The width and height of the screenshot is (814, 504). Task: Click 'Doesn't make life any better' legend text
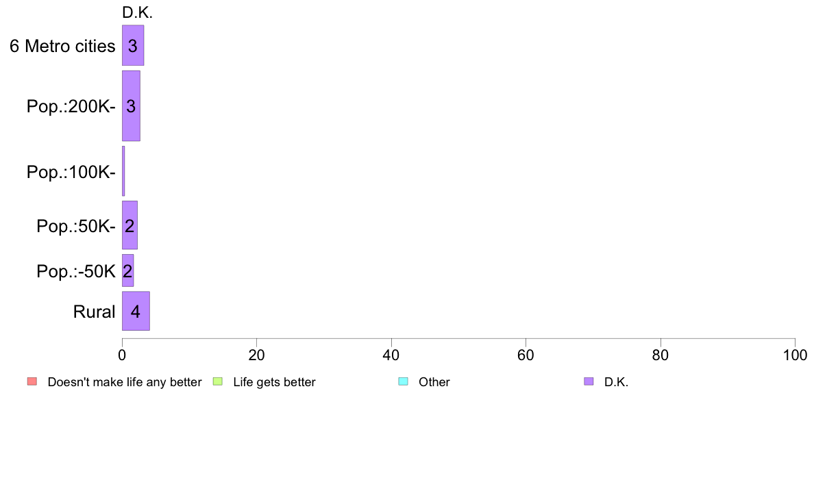(x=125, y=382)
